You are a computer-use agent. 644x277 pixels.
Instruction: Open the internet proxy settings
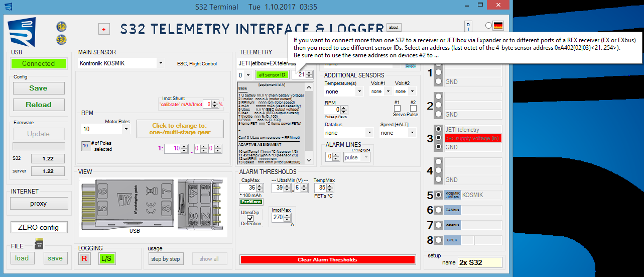(39, 204)
